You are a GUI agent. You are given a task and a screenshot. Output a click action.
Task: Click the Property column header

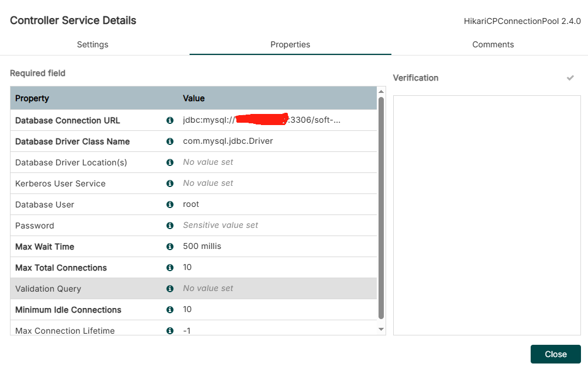[x=32, y=98]
